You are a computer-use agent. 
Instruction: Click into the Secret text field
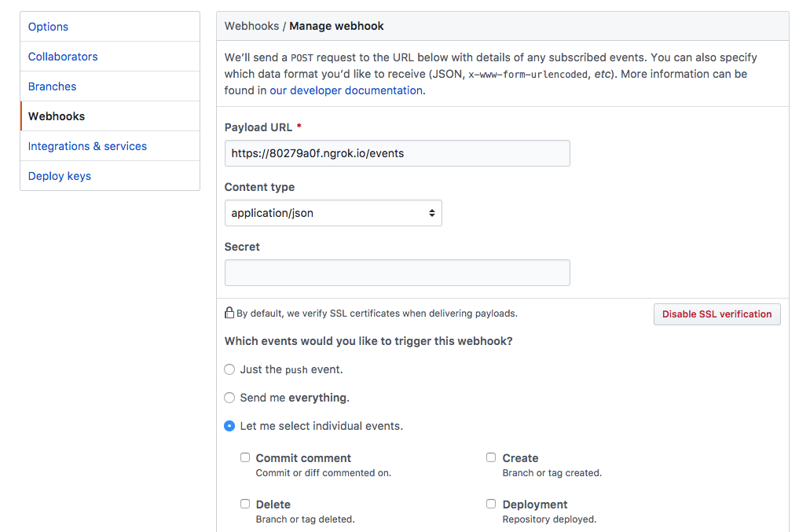coord(397,273)
